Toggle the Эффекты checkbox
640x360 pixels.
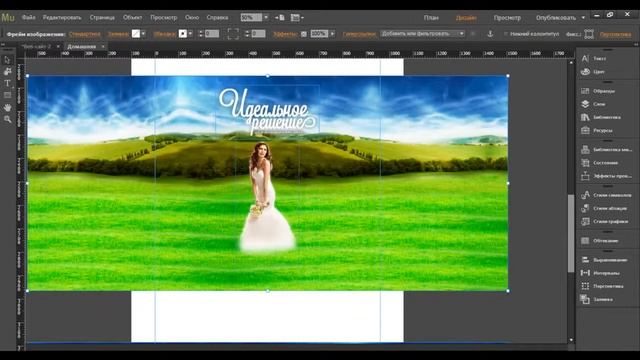(x=304, y=34)
